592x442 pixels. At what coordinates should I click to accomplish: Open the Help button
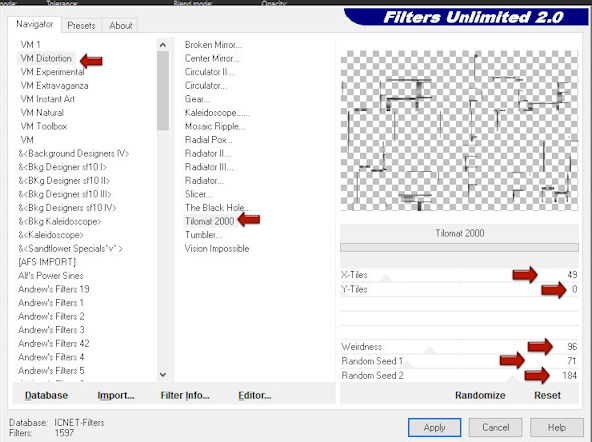557,427
